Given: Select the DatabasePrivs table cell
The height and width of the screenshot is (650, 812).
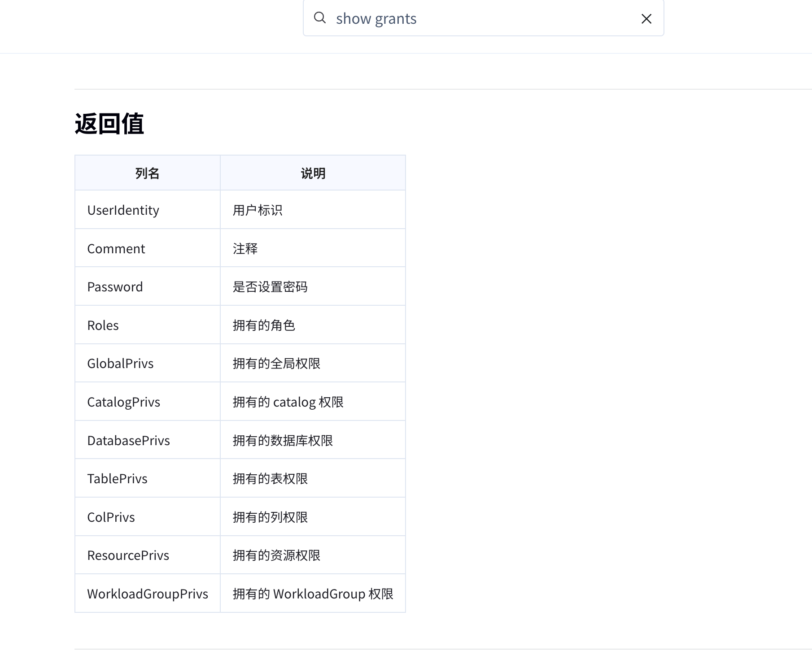Looking at the screenshot, I should click(128, 441).
